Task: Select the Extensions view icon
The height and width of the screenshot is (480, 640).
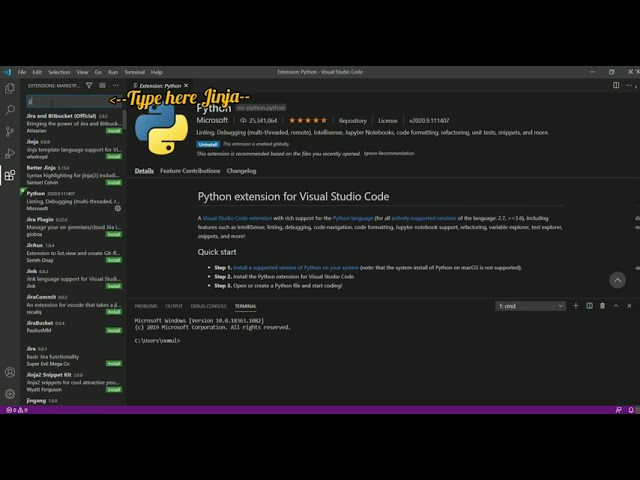Action: tap(10, 176)
